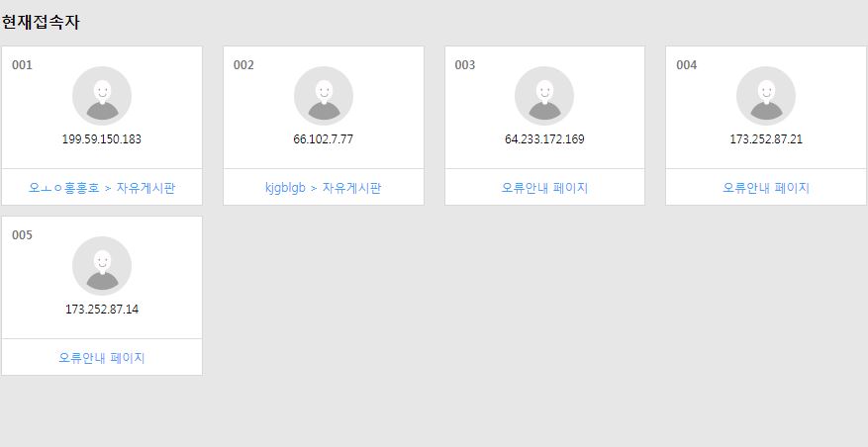Screen dimensions: 868x447
Task: Click the avatar icon of visitor 001
Action: click(102, 96)
